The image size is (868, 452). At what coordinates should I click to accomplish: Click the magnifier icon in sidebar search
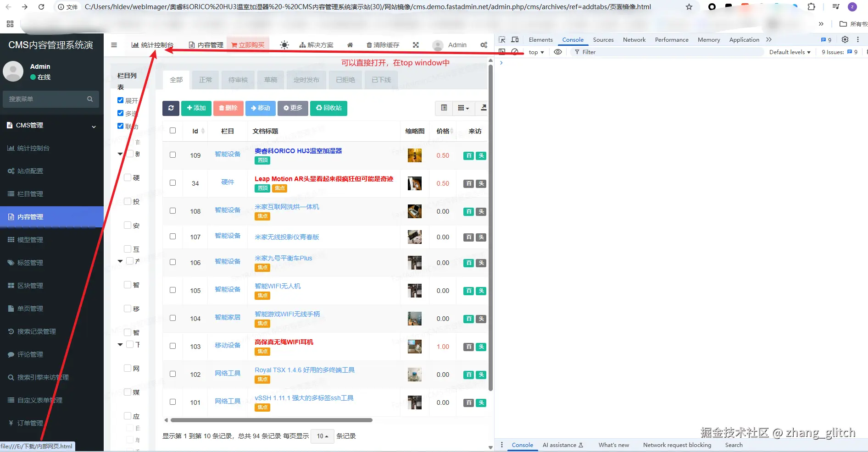(90, 99)
